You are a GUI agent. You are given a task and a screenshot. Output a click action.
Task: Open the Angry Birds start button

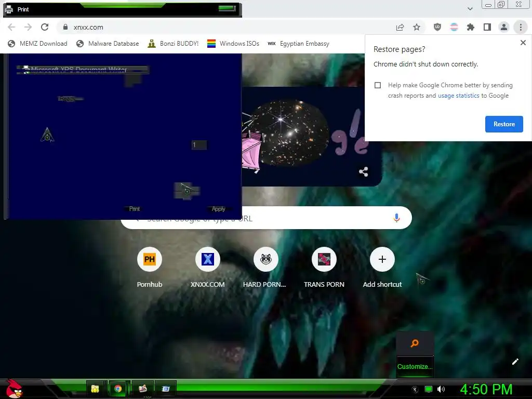tap(14, 389)
